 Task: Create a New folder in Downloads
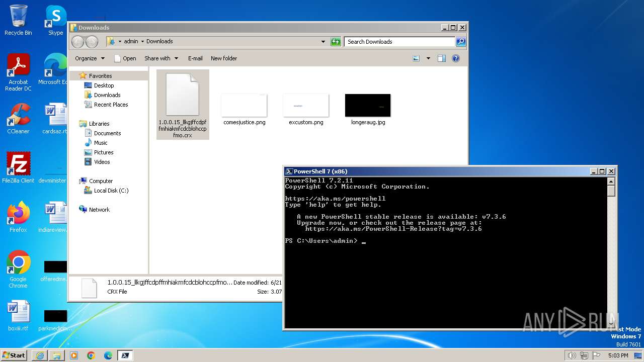click(x=224, y=58)
